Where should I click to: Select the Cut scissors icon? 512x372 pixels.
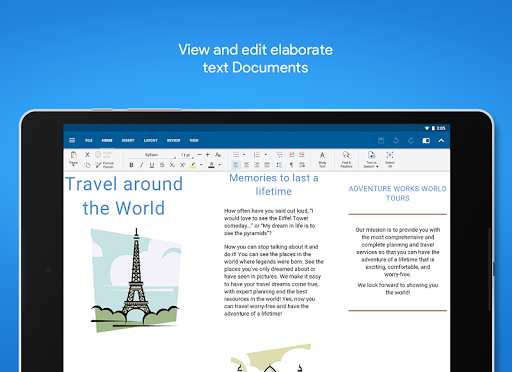coord(87,155)
